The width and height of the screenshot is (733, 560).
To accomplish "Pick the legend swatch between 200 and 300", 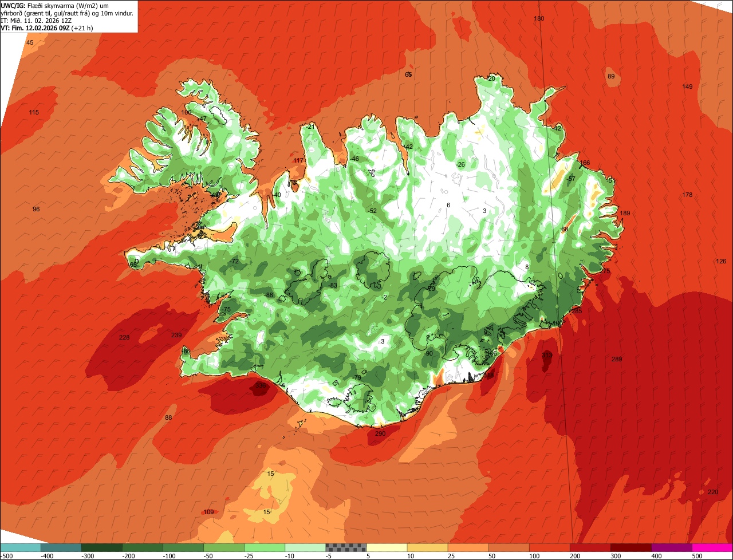I will click(x=590, y=547).
